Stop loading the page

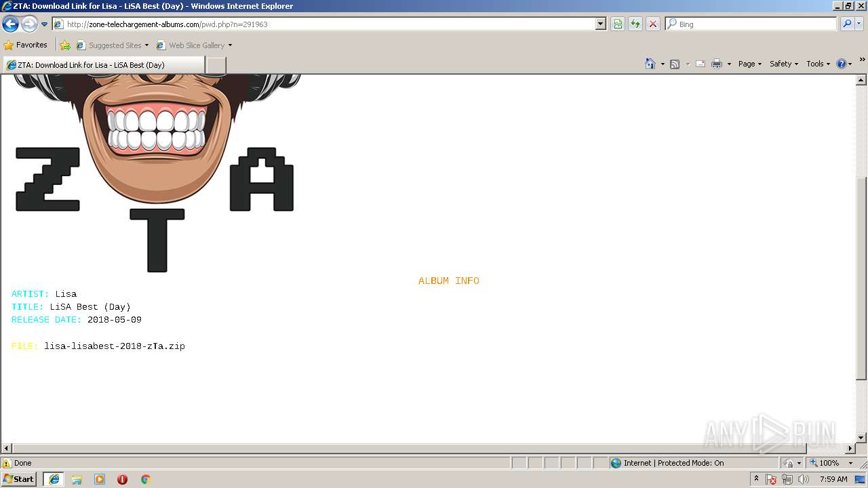pyautogui.click(x=653, y=24)
